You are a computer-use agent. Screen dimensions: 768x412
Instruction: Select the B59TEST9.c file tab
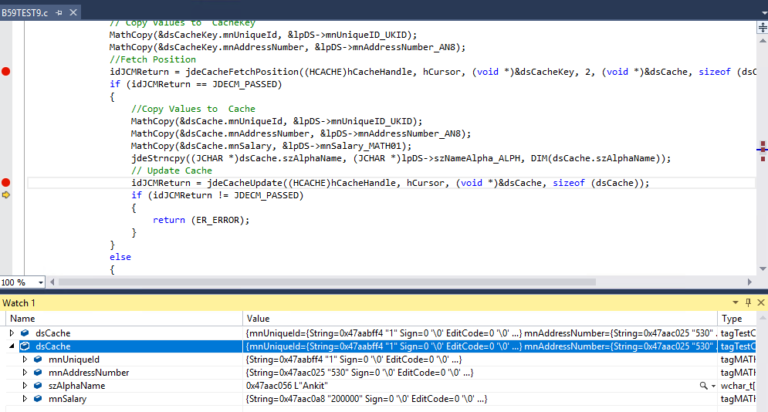point(24,13)
